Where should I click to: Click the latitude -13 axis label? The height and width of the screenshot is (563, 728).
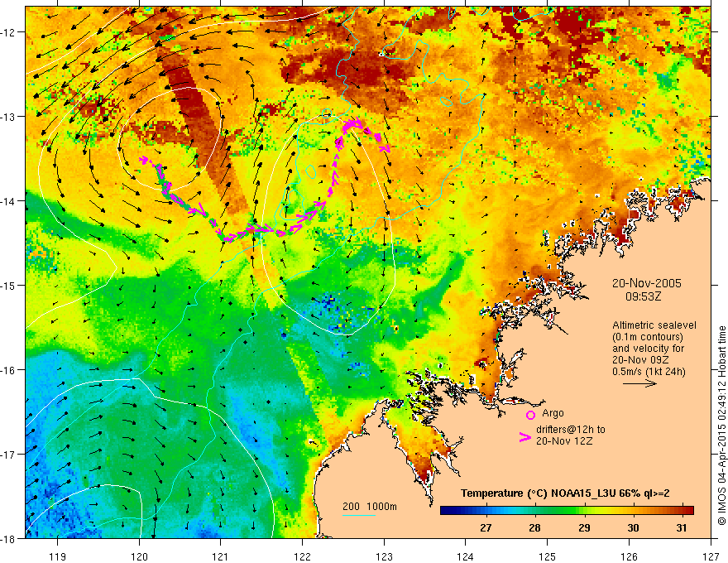(8, 117)
